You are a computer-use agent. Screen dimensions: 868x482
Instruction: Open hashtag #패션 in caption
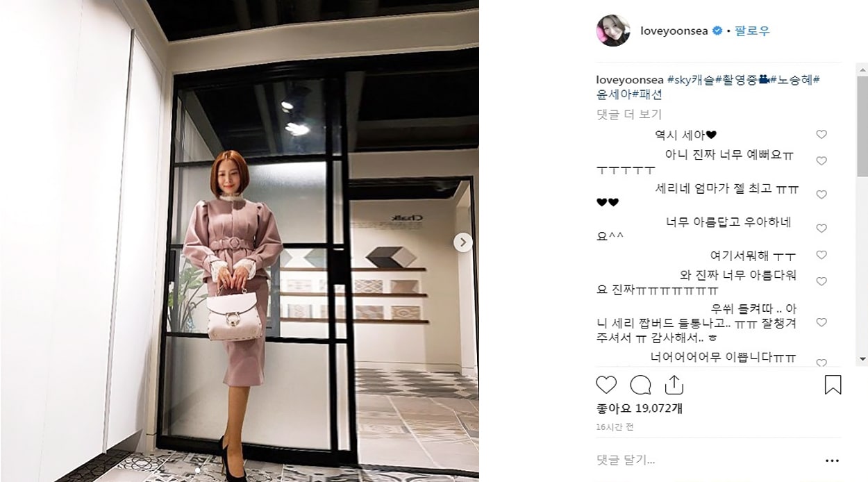(646, 94)
